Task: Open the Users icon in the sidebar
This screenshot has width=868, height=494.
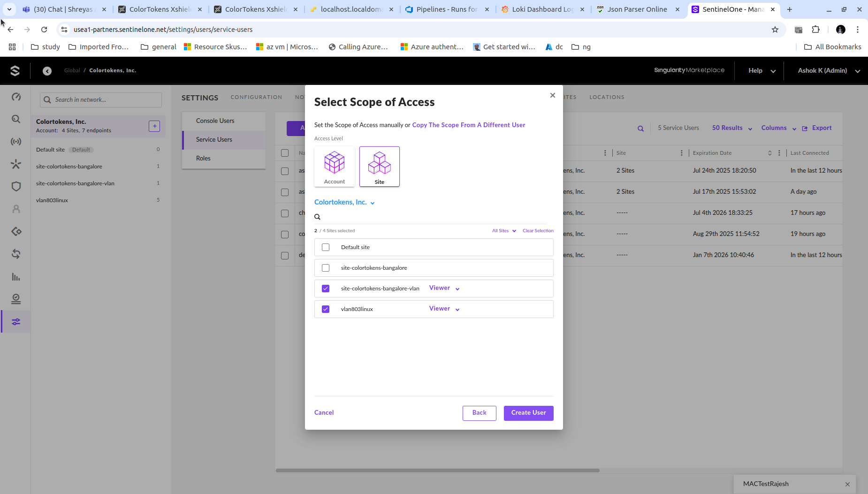Action: click(x=15, y=209)
